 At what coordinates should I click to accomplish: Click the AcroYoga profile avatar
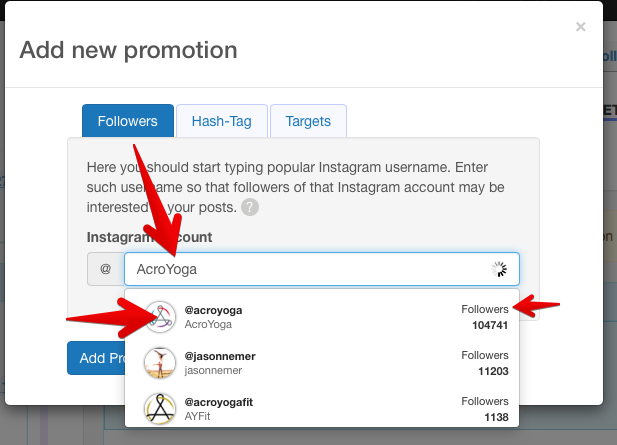(x=160, y=317)
